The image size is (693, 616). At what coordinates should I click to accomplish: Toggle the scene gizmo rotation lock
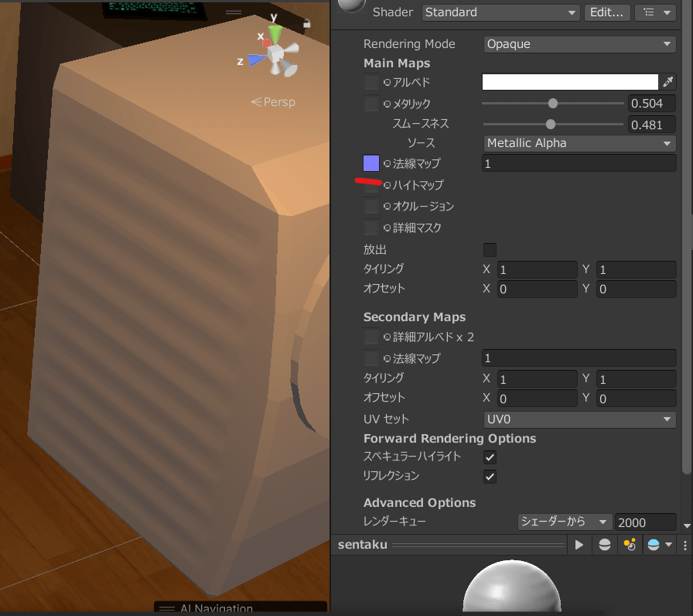point(306,23)
